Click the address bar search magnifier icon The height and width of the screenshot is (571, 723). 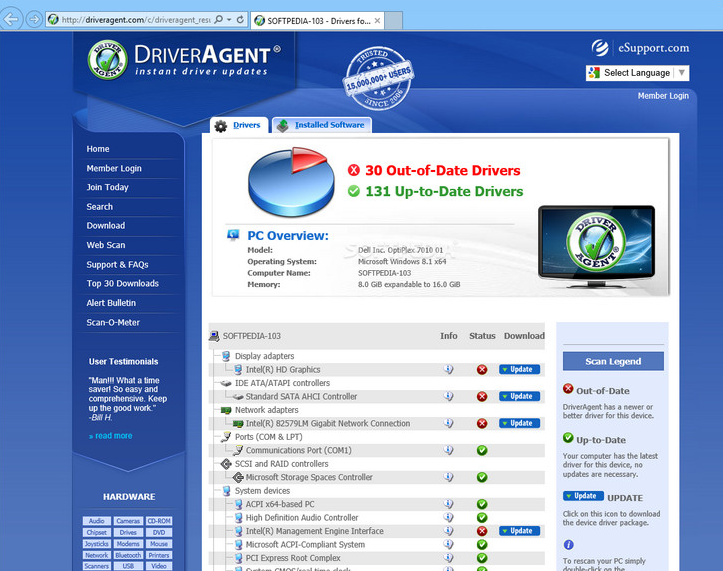pyautogui.click(x=219, y=19)
